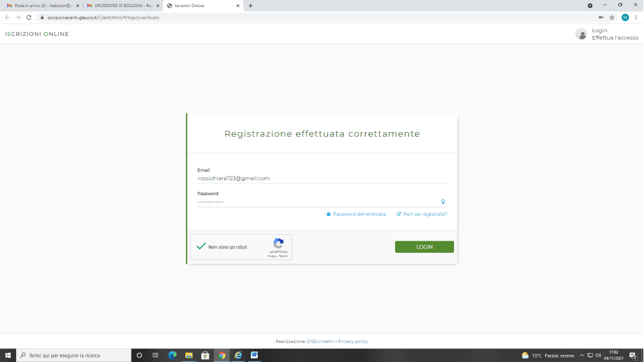The height and width of the screenshot is (362, 644).
Task: Open File Explorer from the taskbar
Action: pyautogui.click(x=189, y=355)
